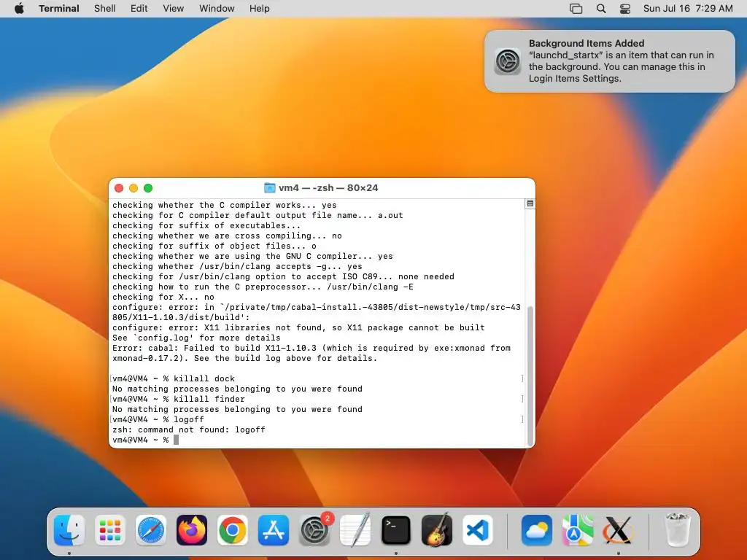
Task: Close the Terminal window with red button
Action: (119, 188)
